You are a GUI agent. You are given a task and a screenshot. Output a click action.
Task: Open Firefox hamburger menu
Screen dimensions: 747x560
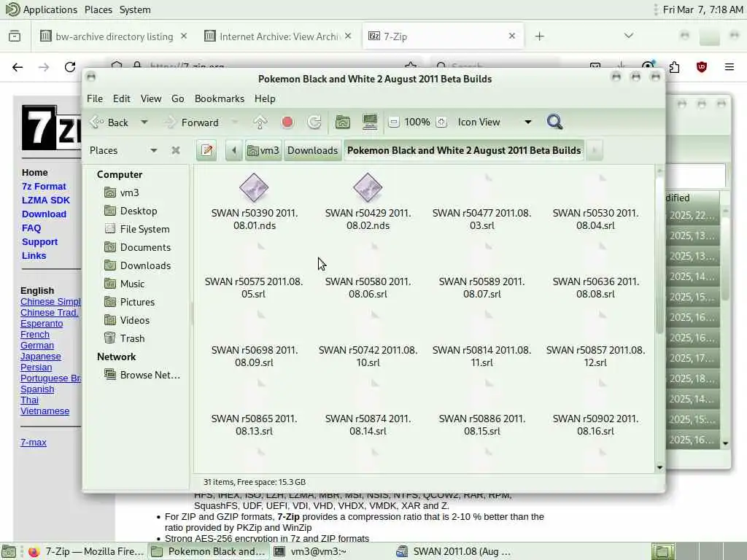(x=729, y=67)
